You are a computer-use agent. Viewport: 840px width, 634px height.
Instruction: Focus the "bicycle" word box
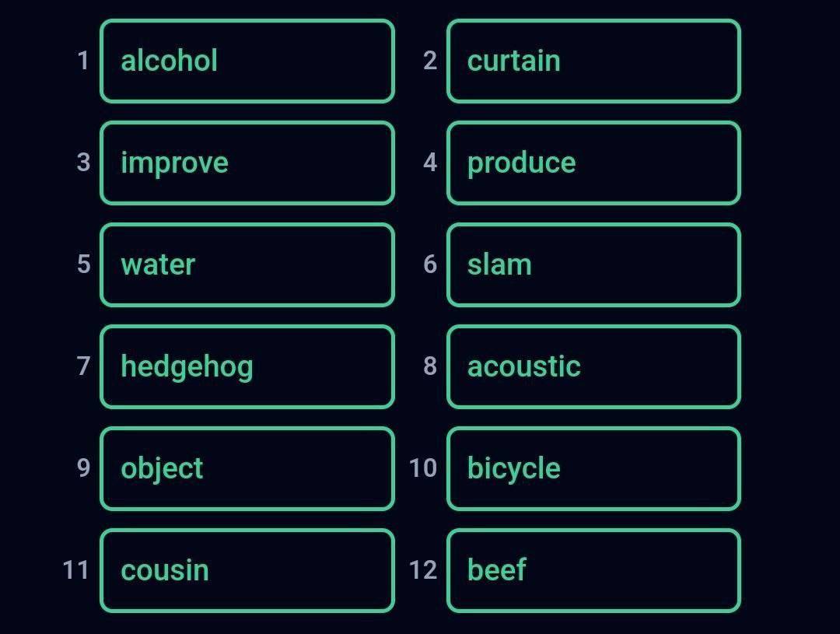pos(593,469)
